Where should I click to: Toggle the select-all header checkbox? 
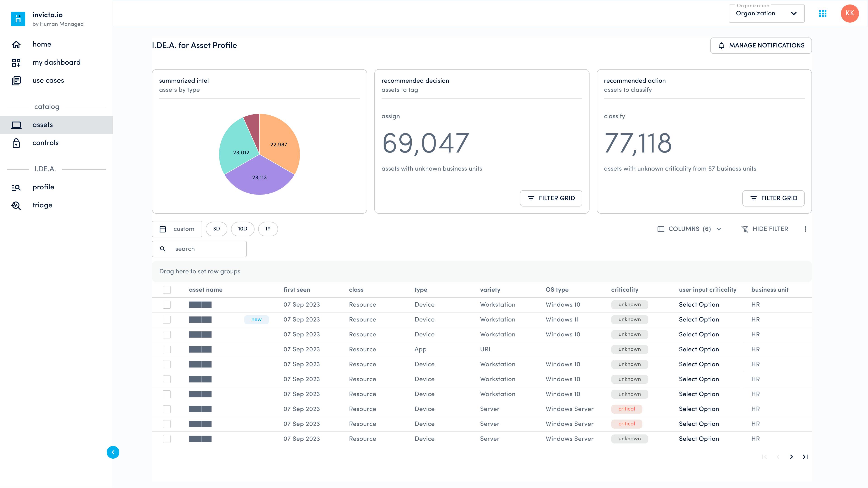point(167,290)
